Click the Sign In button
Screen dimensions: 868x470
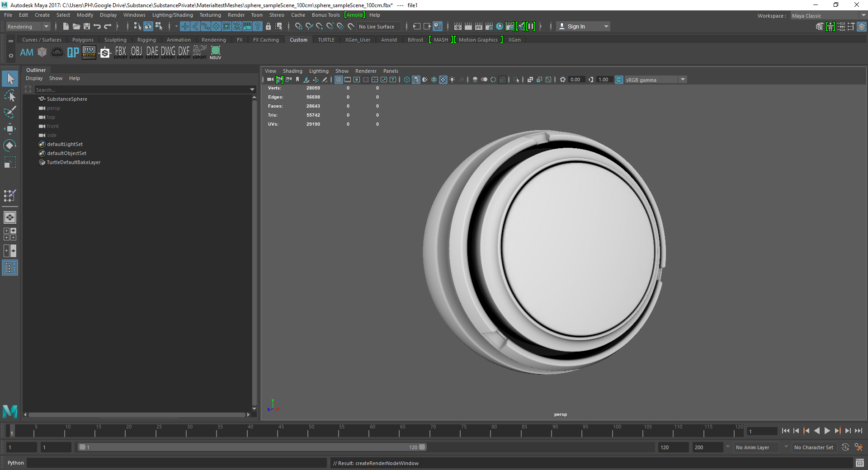point(576,27)
